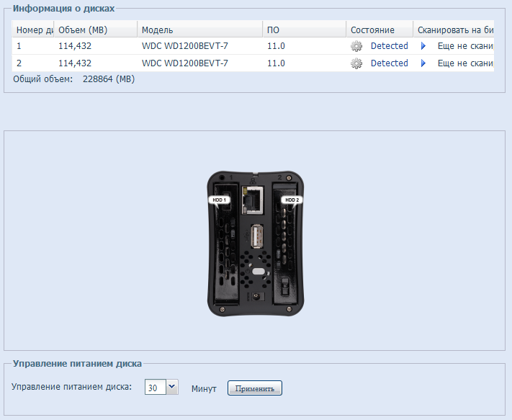Start bad block scan for disk 1
Screen dimensions: 512x420
coord(423,46)
